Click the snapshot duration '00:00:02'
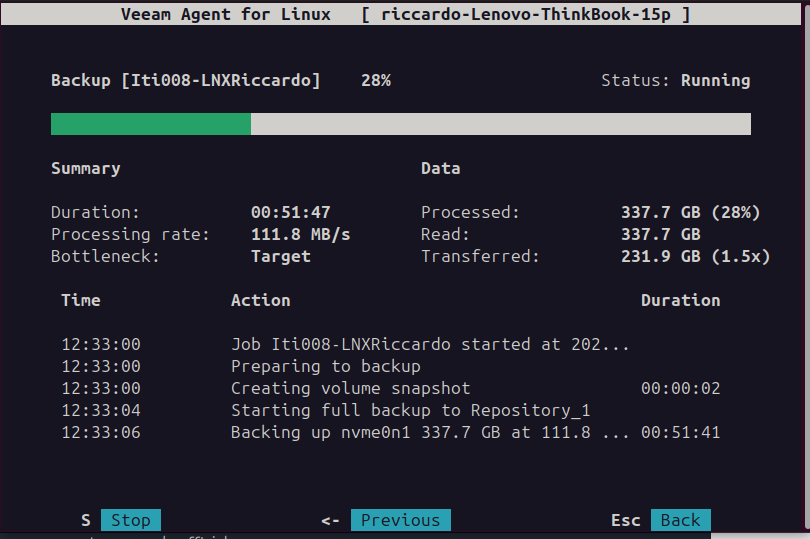Screen dimensions: 810x539 point(681,389)
